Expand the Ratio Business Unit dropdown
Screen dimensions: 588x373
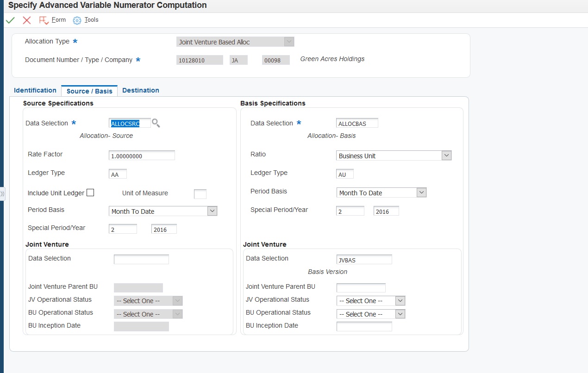(x=446, y=155)
